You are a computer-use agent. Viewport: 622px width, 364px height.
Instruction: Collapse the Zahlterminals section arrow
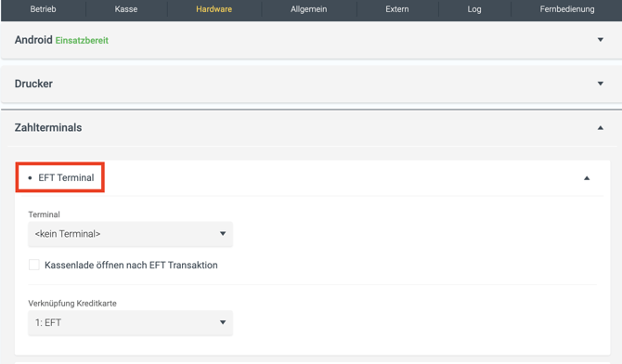coord(600,127)
